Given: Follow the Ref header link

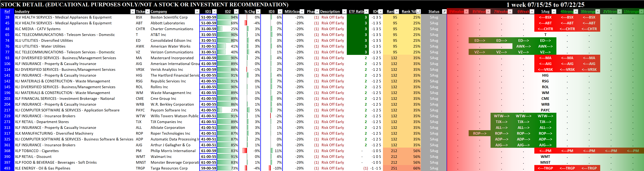Looking at the screenshot, I should 7,11.
